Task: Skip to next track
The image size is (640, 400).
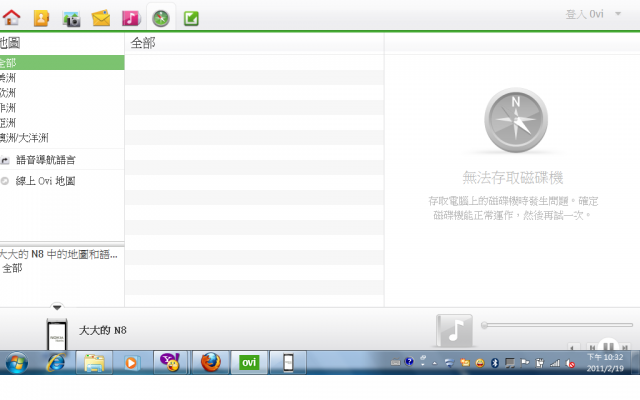Action: click(624, 347)
